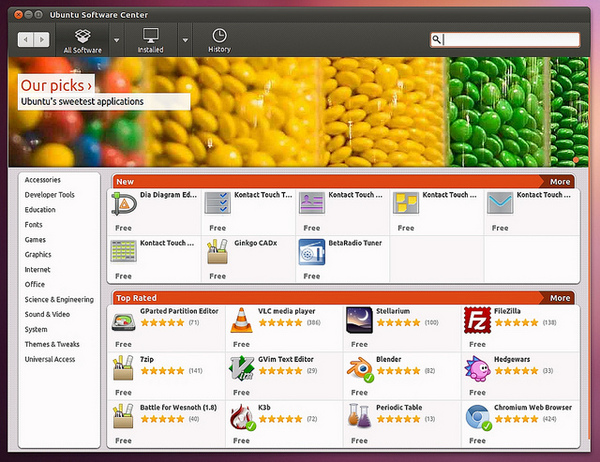The image size is (600, 462).
Task: Click the Periodic Table title
Action: [399, 408]
